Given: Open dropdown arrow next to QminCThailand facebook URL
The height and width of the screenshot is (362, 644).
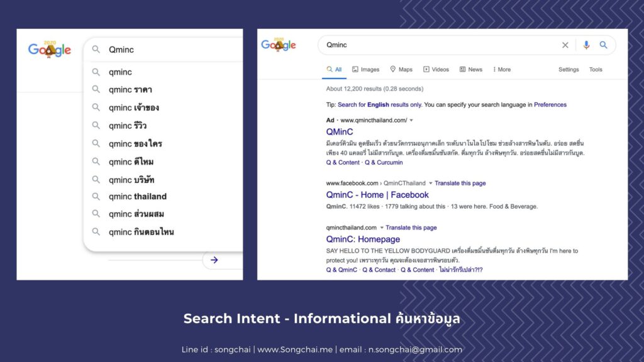Looking at the screenshot, I should point(430,183).
